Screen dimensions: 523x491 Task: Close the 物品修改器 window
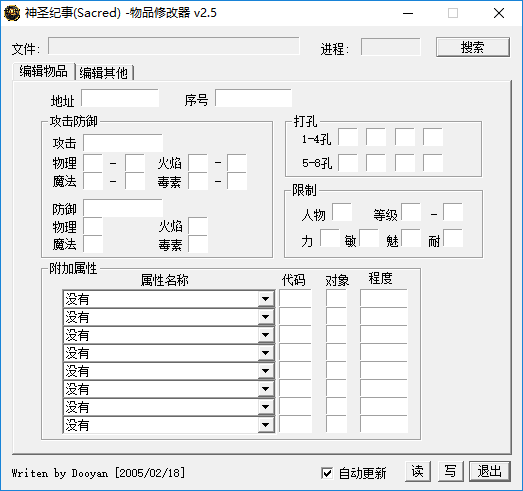point(499,13)
